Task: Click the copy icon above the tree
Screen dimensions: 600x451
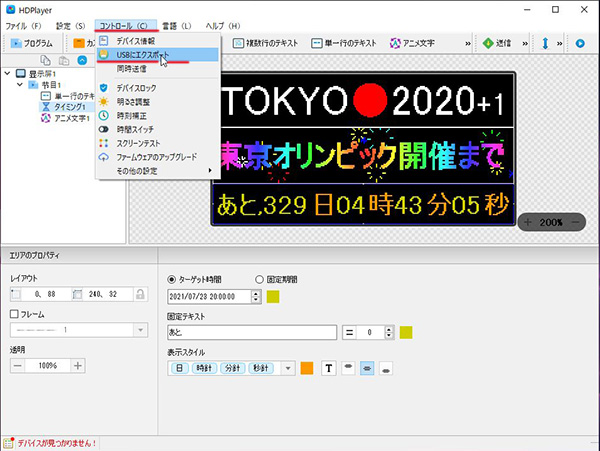Action: click(46, 60)
